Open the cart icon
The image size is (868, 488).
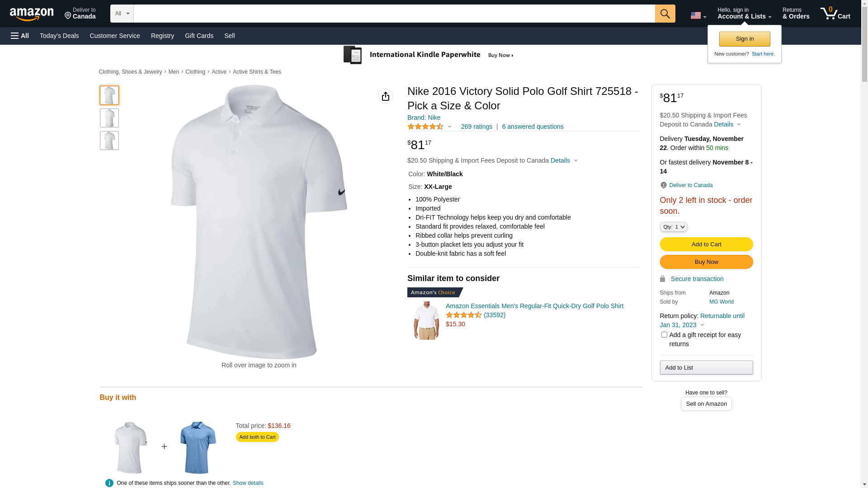[x=835, y=14]
